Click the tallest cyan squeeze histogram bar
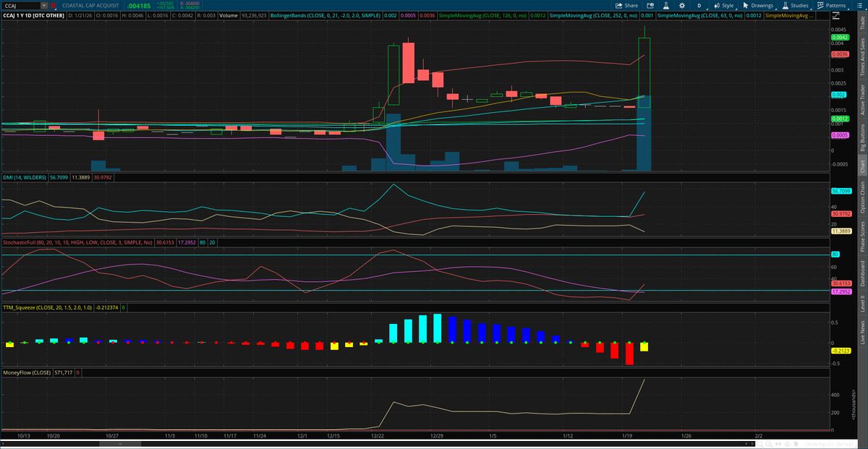 coord(438,328)
